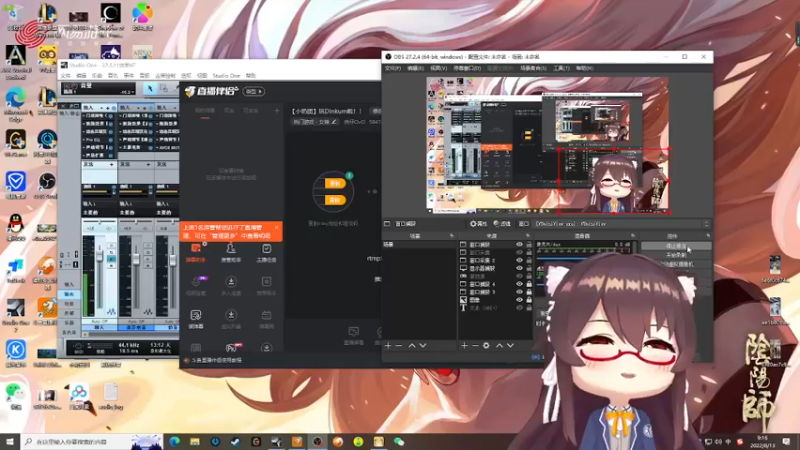Click the Pro EQ insert in Studio One
This screenshot has height=450, width=800.
coord(95,139)
